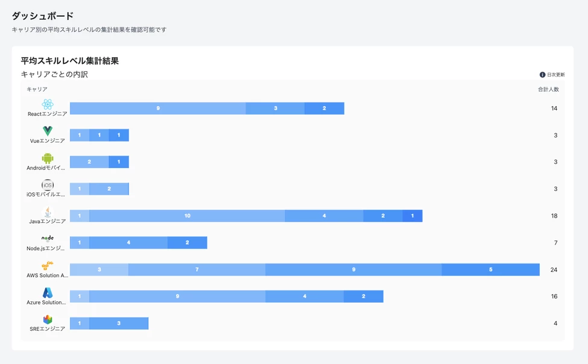Click the Java coffee cup icon
The width and height of the screenshot is (588, 364).
48,212
